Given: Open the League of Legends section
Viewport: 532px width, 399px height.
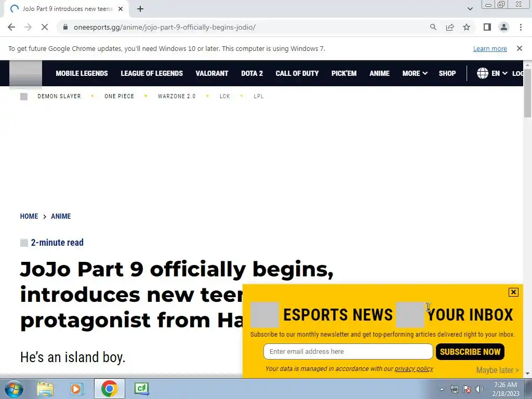Looking at the screenshot, I should [152, 73].
